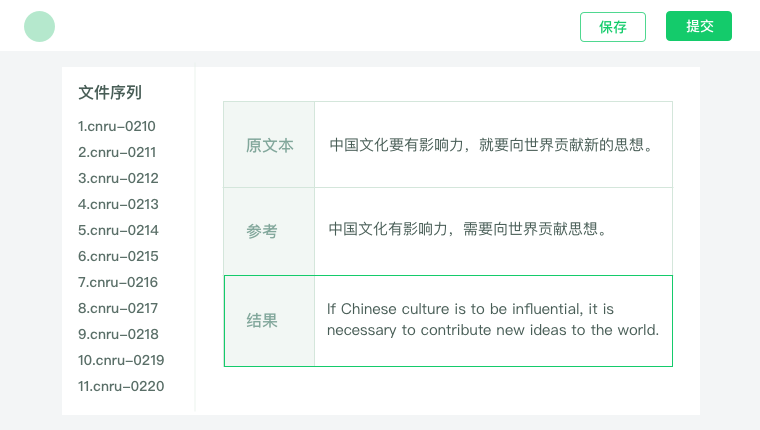This screenshot has width=760, height=430.
Task: Click the 保存 save button
Action: coord(613,27)
